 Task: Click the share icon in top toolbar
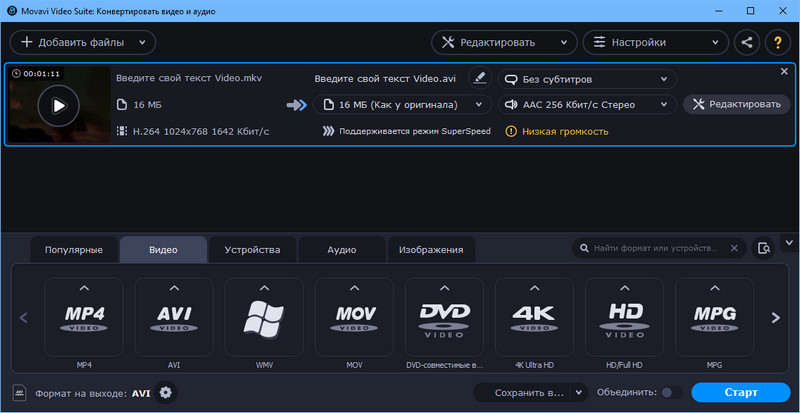(x=747, y=42)
